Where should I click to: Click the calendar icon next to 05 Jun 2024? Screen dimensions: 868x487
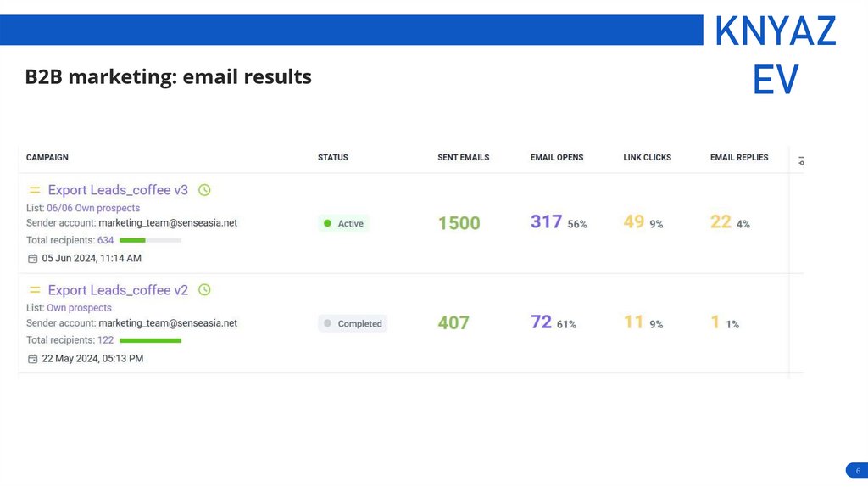[33, 258]
